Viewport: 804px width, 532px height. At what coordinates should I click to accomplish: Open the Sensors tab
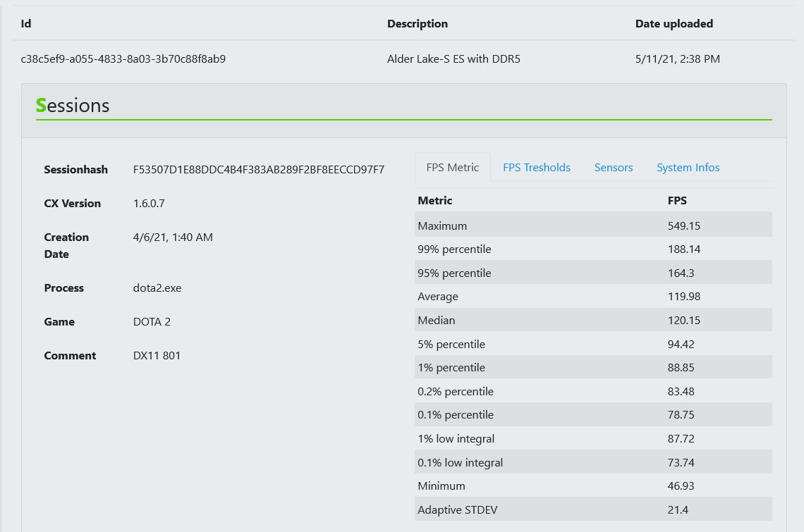point(614,168)
